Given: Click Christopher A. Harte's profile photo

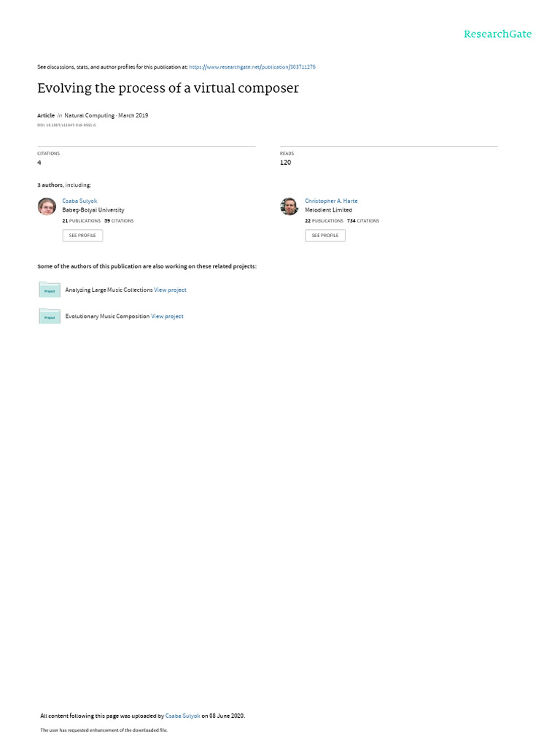Looking at the screenshot, I should coord(289,206).
